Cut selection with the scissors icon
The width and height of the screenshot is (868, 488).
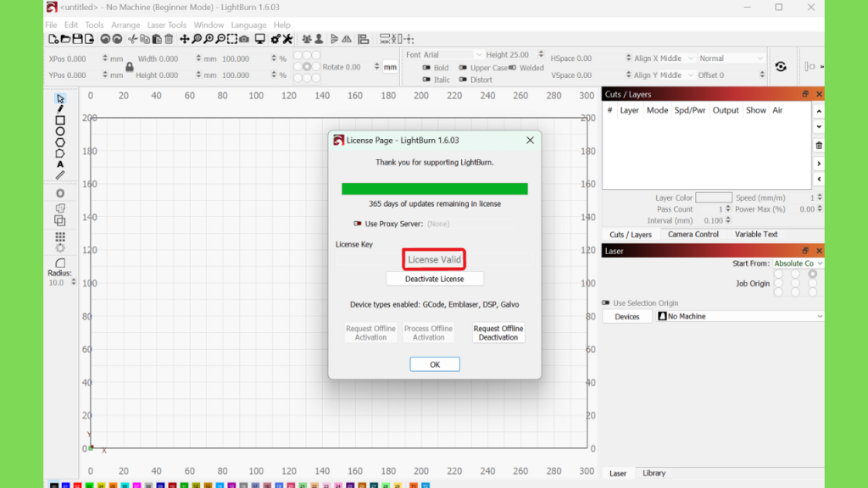point(132,39)
